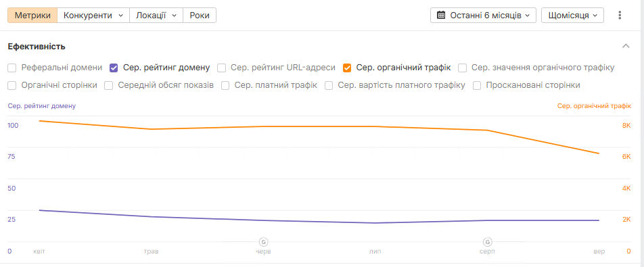Open the three-dot more options menu
This screenshot has height=267, width=644.
pyautogui.click(x=620, y=16)
